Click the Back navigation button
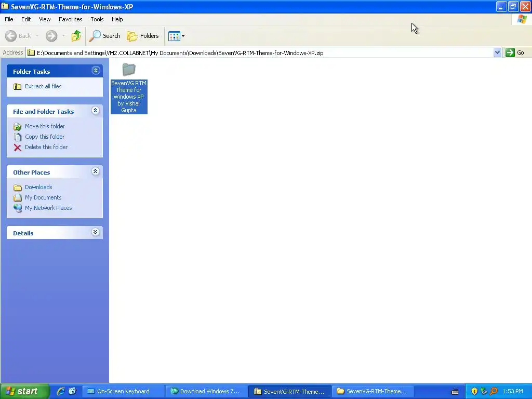This screenshot has width=532, height=399. [18, 36]
